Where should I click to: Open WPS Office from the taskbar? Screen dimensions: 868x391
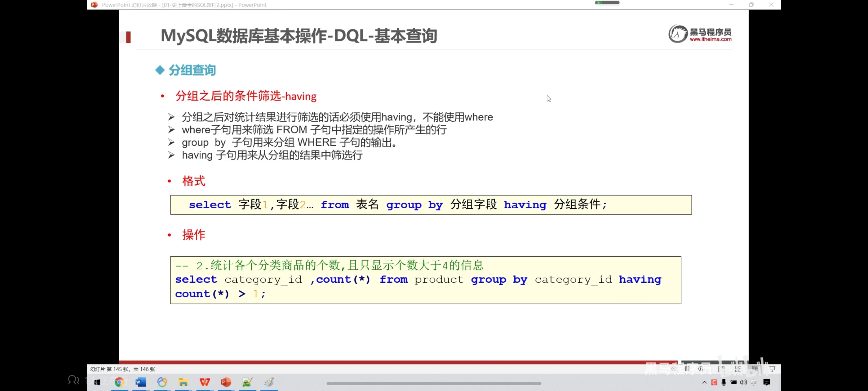(205, 382)
